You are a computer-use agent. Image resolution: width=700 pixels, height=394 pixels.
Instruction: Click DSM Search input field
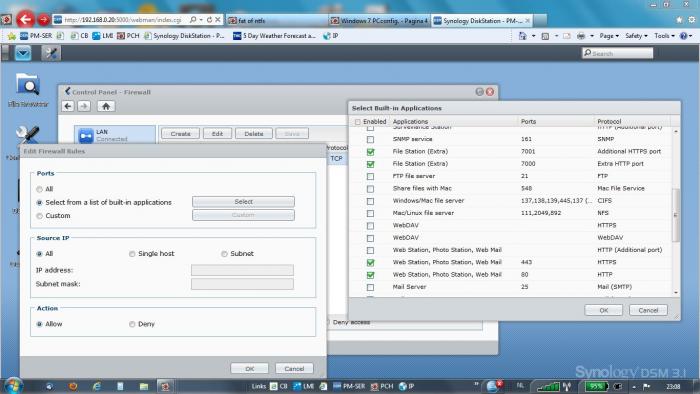coord(618,53)
